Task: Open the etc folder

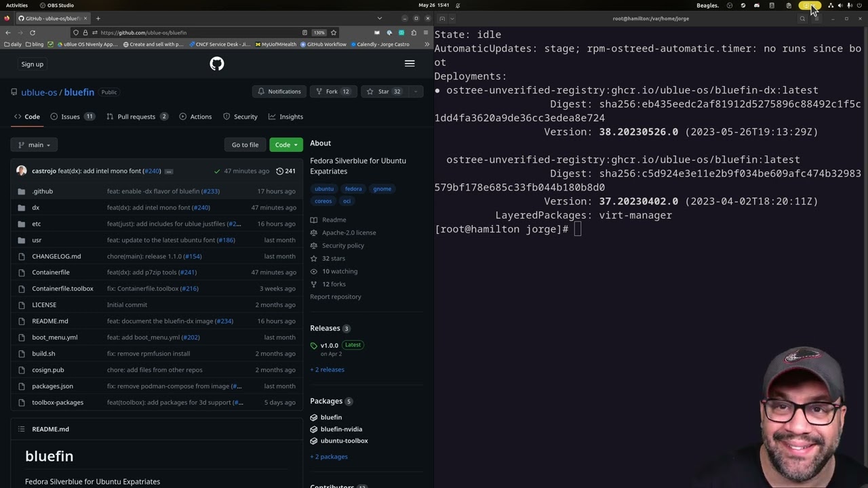Action: [37, 224]
